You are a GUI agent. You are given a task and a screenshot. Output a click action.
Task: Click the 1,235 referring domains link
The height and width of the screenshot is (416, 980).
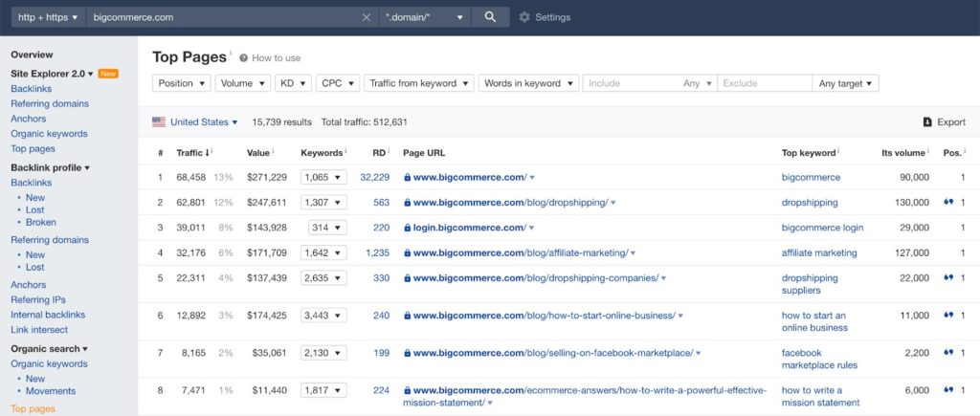(x=377, y=253)
